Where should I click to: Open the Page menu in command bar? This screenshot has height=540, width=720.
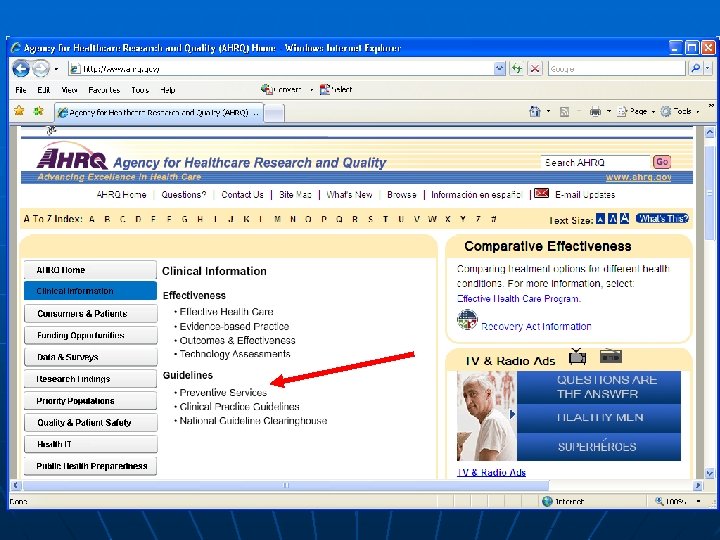636,112
